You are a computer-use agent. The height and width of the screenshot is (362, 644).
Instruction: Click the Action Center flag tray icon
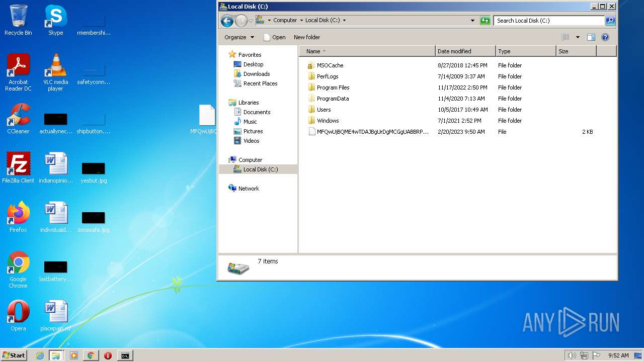tap(596, 355)
